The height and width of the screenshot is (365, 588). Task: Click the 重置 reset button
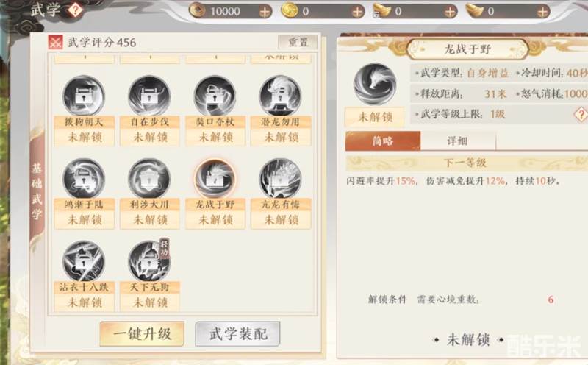coord(298,42)
